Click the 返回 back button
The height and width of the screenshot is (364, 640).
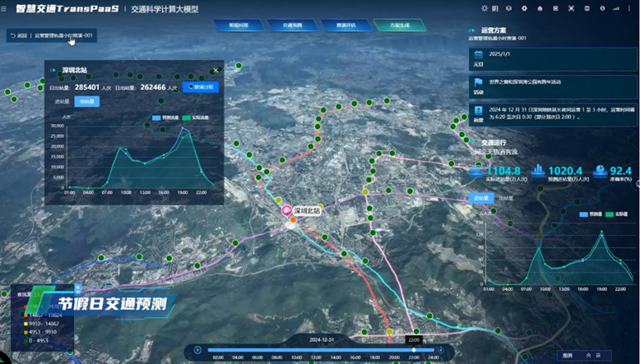point(18,35)
